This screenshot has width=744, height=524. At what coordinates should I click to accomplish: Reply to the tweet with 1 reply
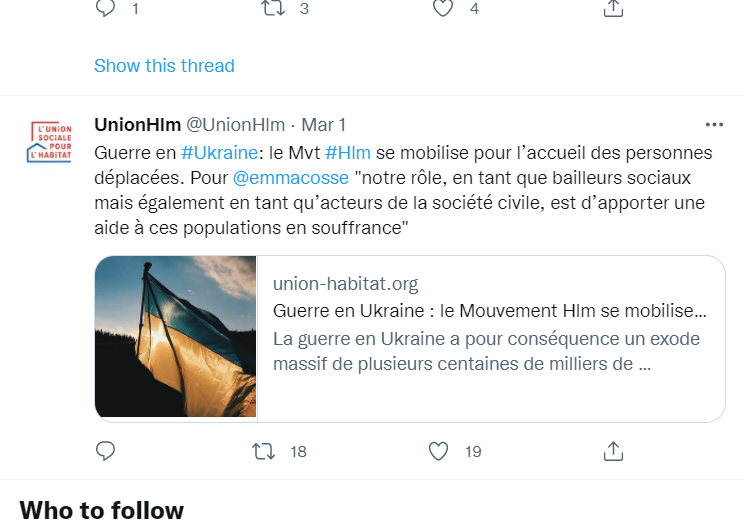click(106, 8)
